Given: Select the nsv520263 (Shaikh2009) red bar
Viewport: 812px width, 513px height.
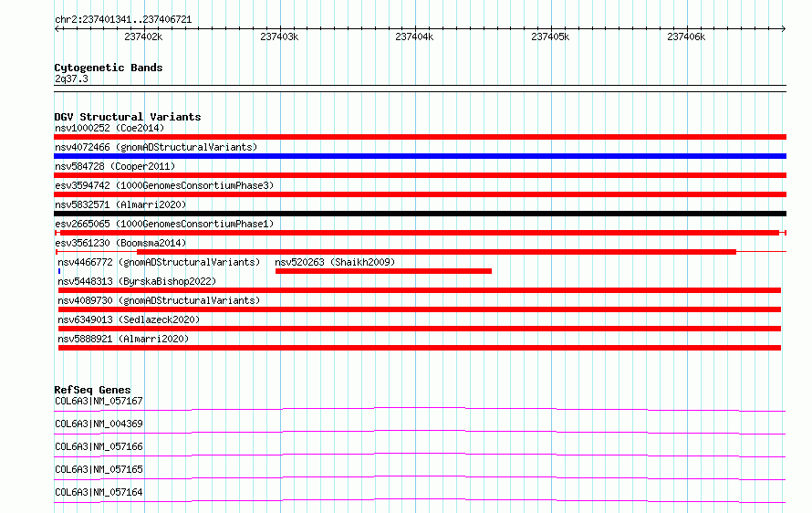Looking at the screenshot, I should [x=383, y=271].
